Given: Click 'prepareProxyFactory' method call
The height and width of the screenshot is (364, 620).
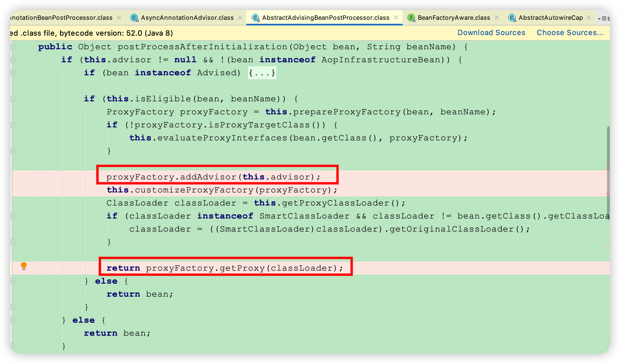Looking at the screenshot, I should [x=347, y=112].
